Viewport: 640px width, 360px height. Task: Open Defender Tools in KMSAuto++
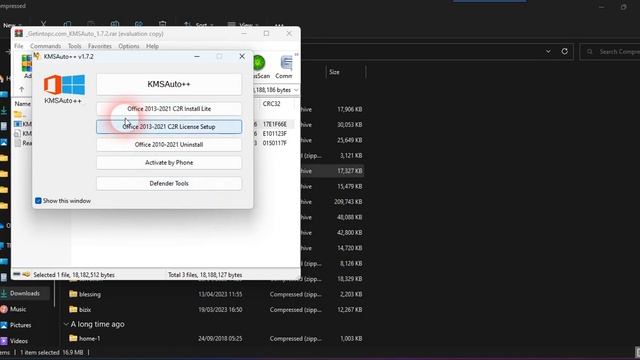pyautogui.click(x=169, y=183)
